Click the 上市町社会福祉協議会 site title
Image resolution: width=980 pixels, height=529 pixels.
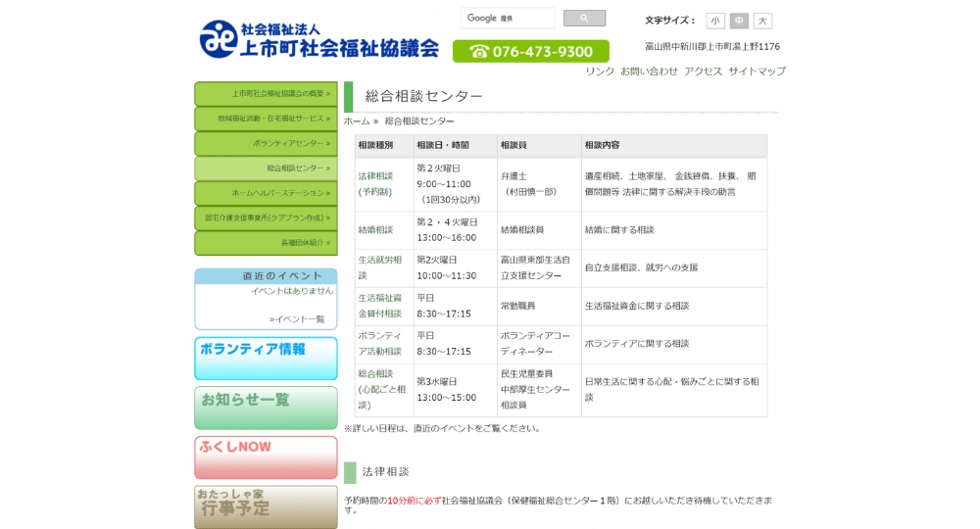[339, 47]
